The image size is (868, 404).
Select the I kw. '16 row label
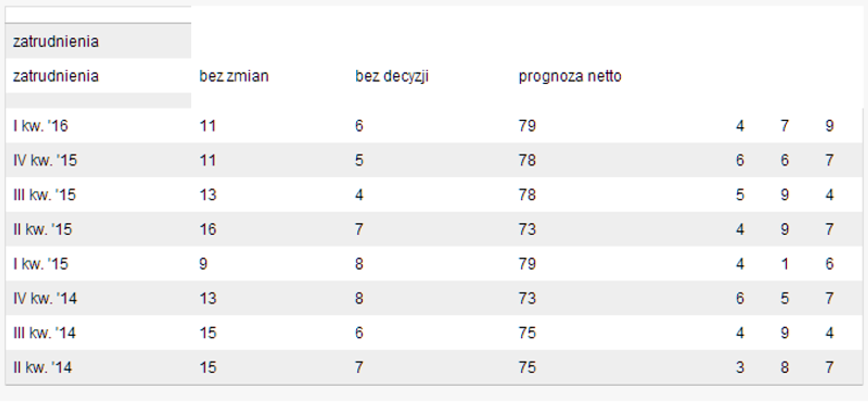40,126
